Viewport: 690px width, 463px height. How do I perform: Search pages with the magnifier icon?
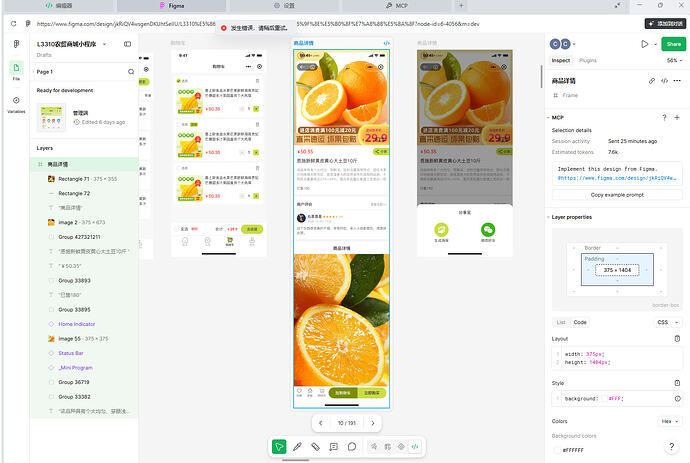(131, 72)
